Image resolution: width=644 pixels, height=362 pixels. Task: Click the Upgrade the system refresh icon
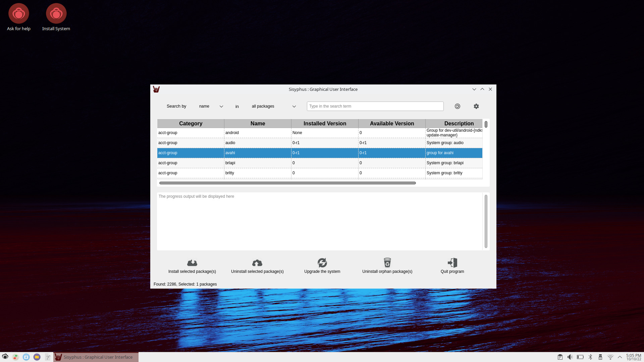point(322,262)
